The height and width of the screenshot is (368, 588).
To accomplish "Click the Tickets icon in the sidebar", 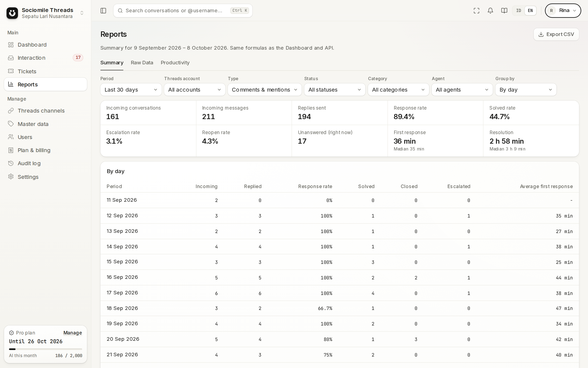I will click(11, 71).
